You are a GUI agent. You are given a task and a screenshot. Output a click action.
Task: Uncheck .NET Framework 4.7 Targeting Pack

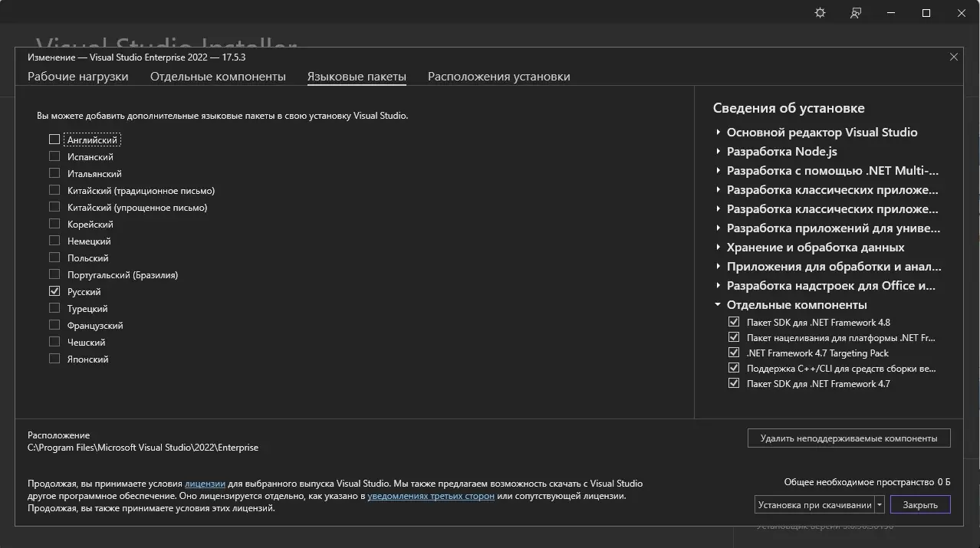click(734, 353)
